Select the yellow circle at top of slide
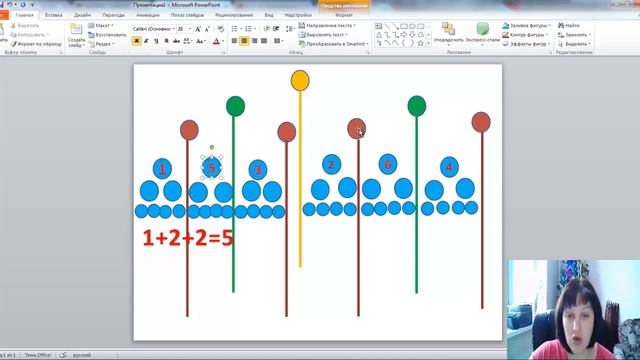The height and width of the screenshot is (360, 640). point(300,80)
